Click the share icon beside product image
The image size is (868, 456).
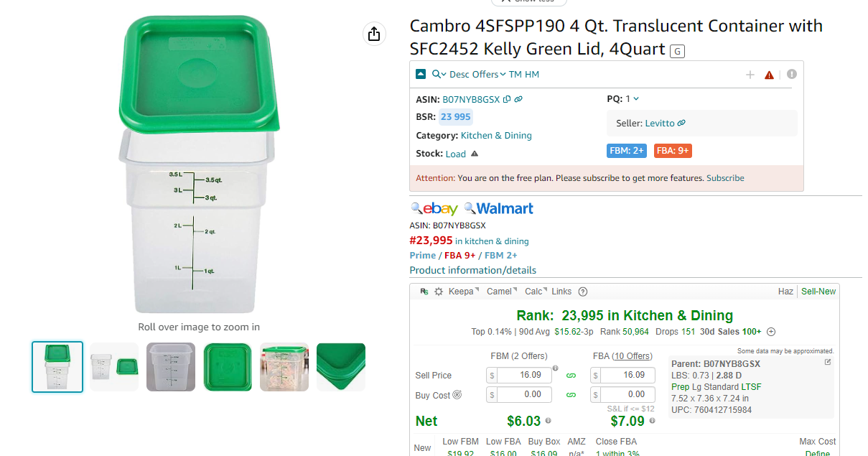tap(374, 34)
